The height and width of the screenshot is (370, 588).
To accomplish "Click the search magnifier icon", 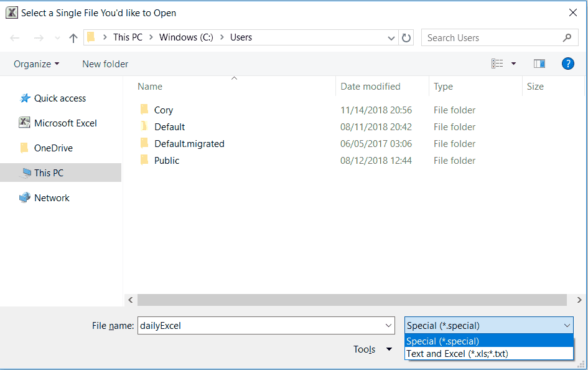I will click(x=567, y=37).
